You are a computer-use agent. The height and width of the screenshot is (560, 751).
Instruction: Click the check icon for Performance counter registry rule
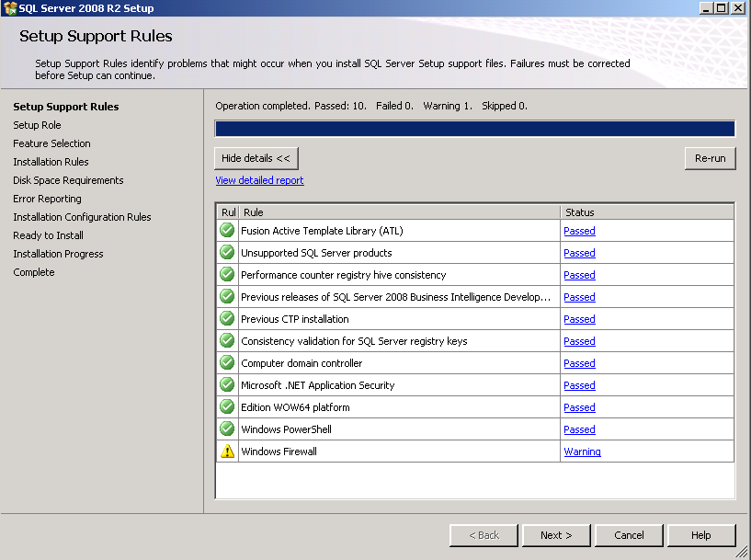click(227, 275)
